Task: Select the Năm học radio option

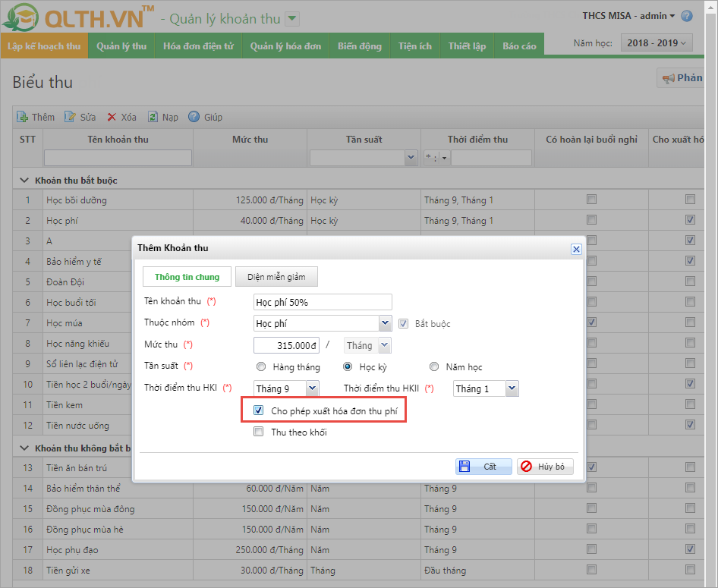Action: coord(434,366)
